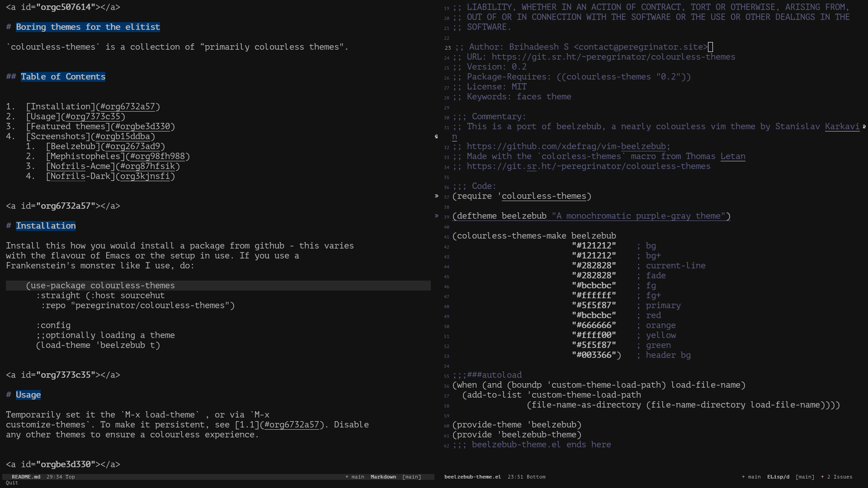Click the continuation arrow before wrapped 'n'
The height and width of the screenshot is (488, 868).
(x=436, y=136)
